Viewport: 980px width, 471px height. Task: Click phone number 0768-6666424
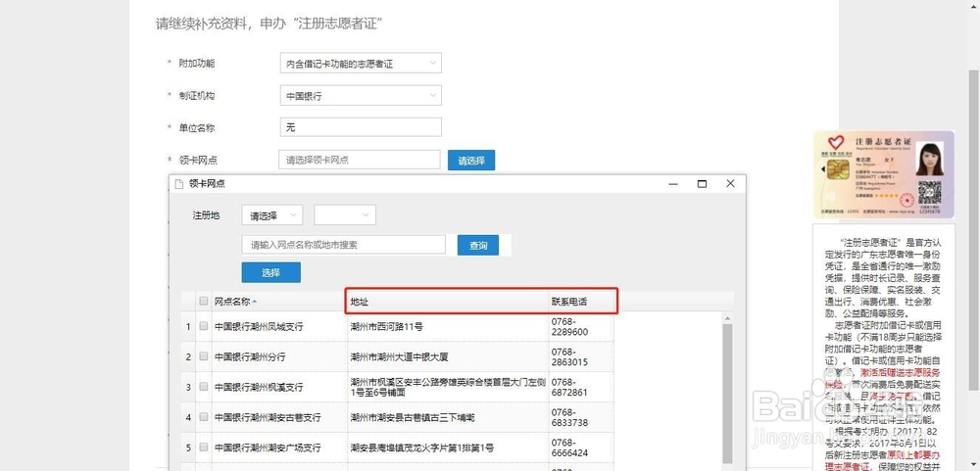point(569,447)
